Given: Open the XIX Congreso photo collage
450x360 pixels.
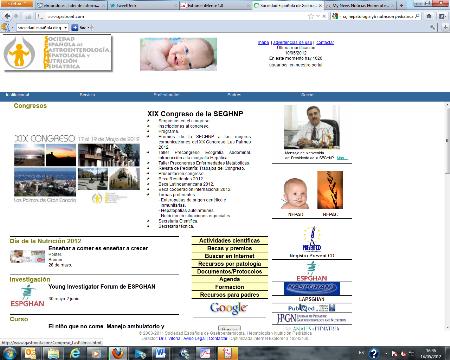Looking at the screenshot, I should click(x=77, y=169).
